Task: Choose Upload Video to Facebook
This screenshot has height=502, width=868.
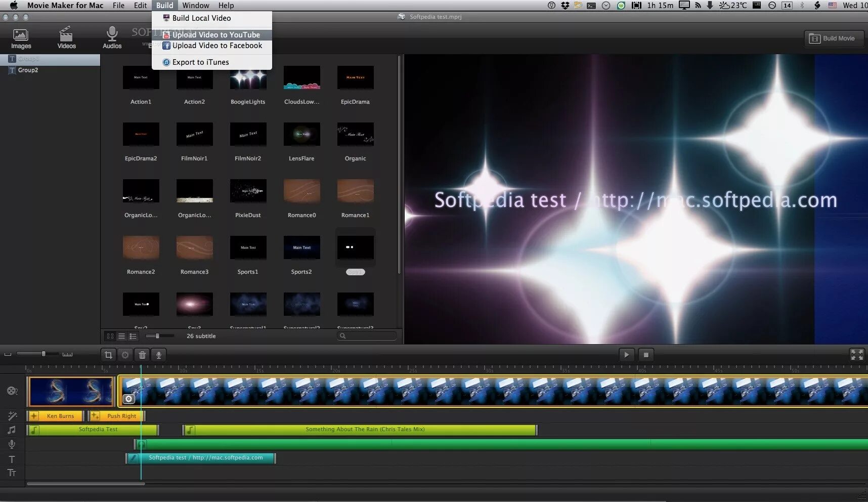Action: tap(212, 46)
